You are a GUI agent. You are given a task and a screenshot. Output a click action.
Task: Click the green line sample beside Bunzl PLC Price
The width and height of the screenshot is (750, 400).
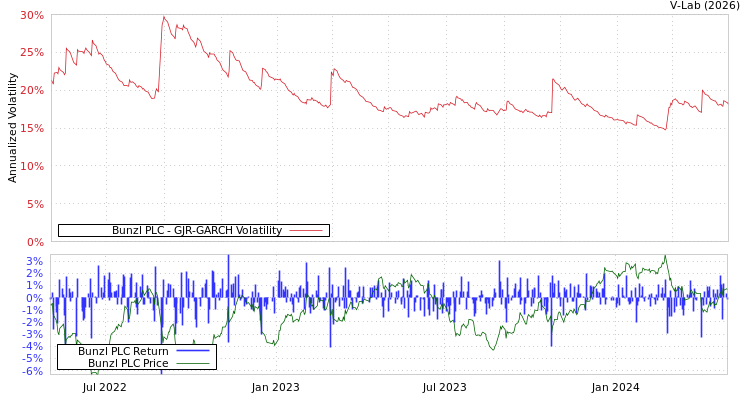click(x=192, y=363)
